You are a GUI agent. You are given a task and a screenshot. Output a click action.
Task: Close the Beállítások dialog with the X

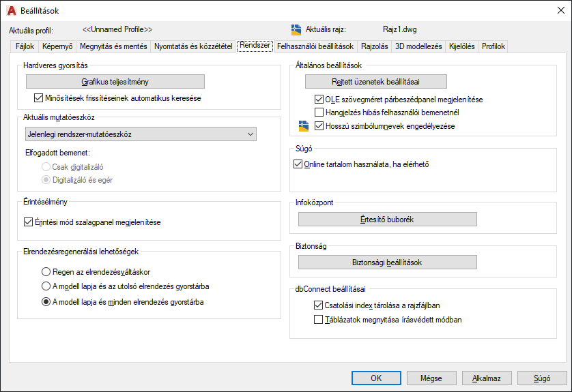click(x=561, y=10)
